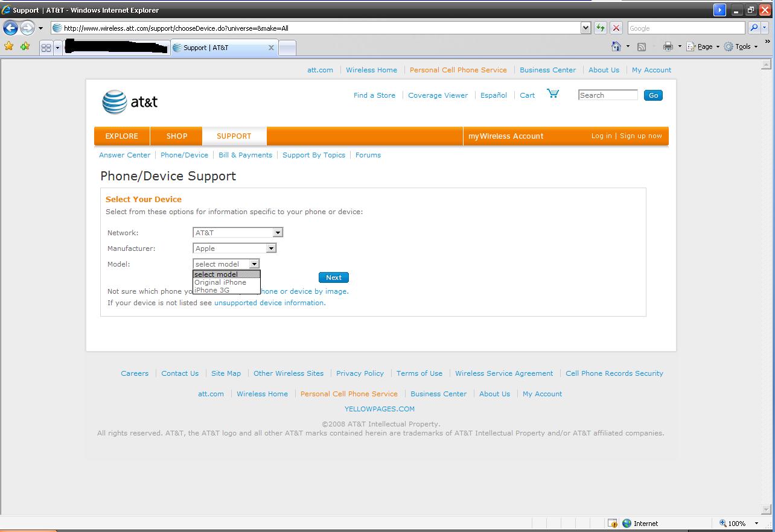Open the Favorites Center star icon
The image size is (775, 532).
pyautogui.click(x=9, y=46)
